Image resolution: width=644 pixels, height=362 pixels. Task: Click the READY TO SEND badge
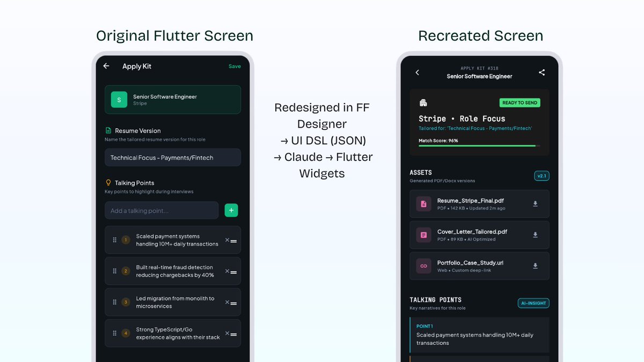point(520,102)
